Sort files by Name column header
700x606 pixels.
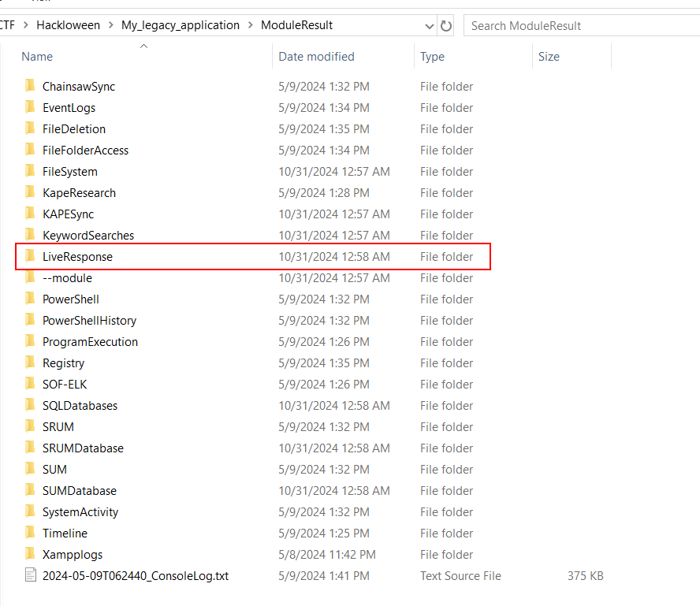pyautogui.click(x=37, y=57)
